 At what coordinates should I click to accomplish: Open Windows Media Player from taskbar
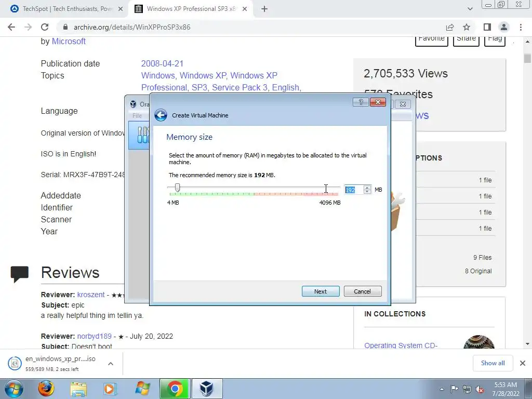click(110, 389)
